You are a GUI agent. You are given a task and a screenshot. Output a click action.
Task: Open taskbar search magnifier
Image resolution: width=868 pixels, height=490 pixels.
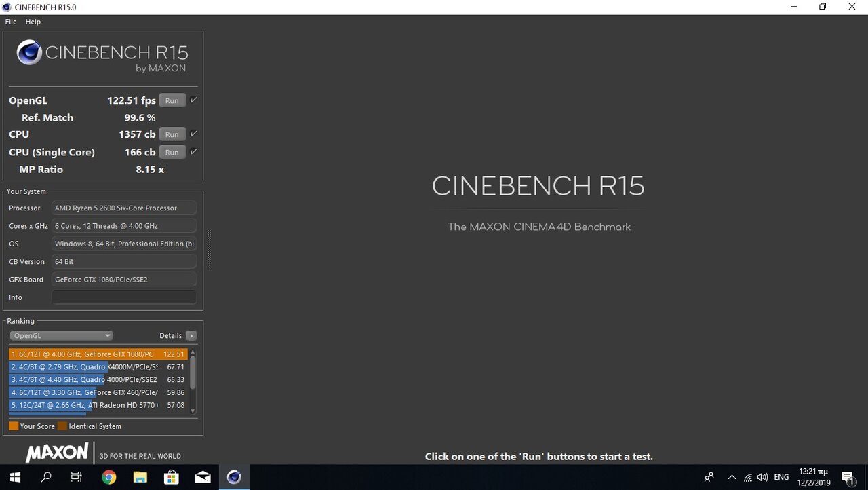[x=46, y=477]
